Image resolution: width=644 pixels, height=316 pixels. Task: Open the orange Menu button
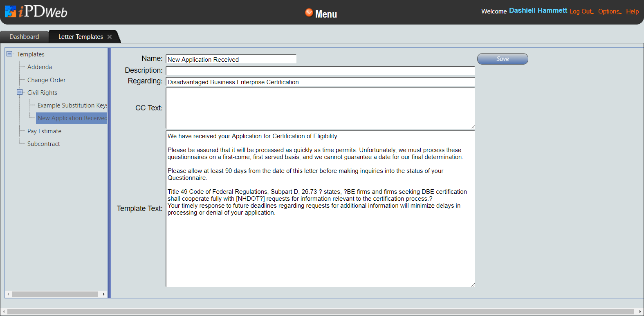tap(321, 13)
